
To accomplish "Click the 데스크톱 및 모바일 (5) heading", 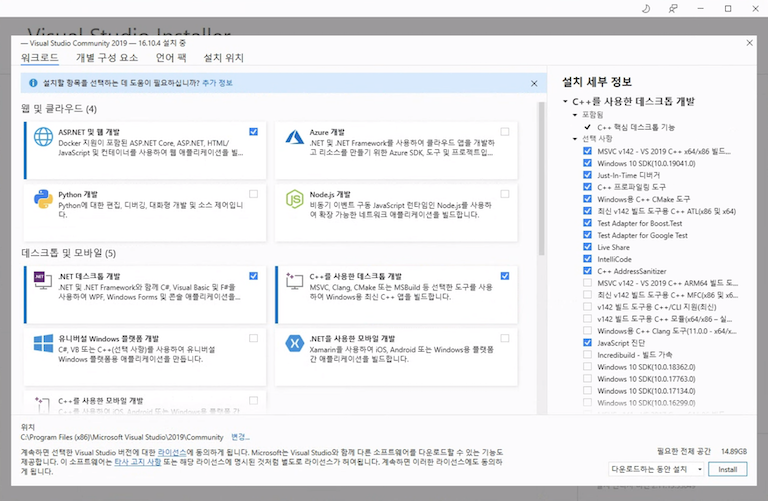I will pos(69,253).
